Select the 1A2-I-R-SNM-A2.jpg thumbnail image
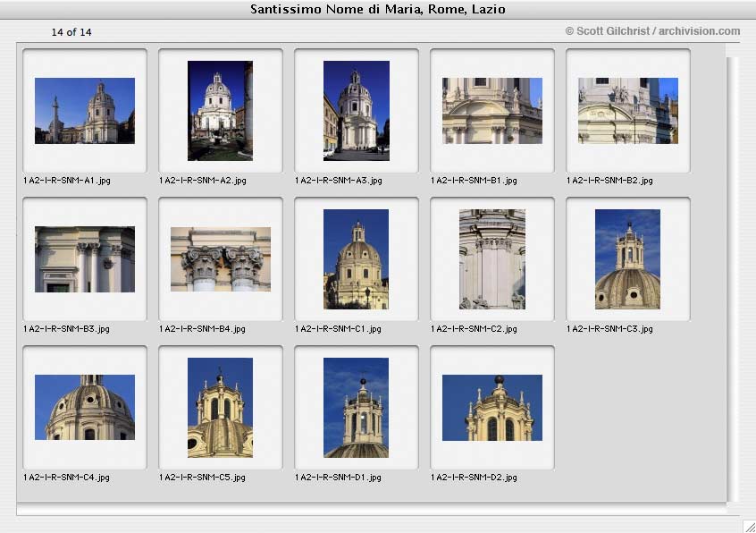Image resolution: width=756 pixels, height=533 pixels. tap(221, 111)
